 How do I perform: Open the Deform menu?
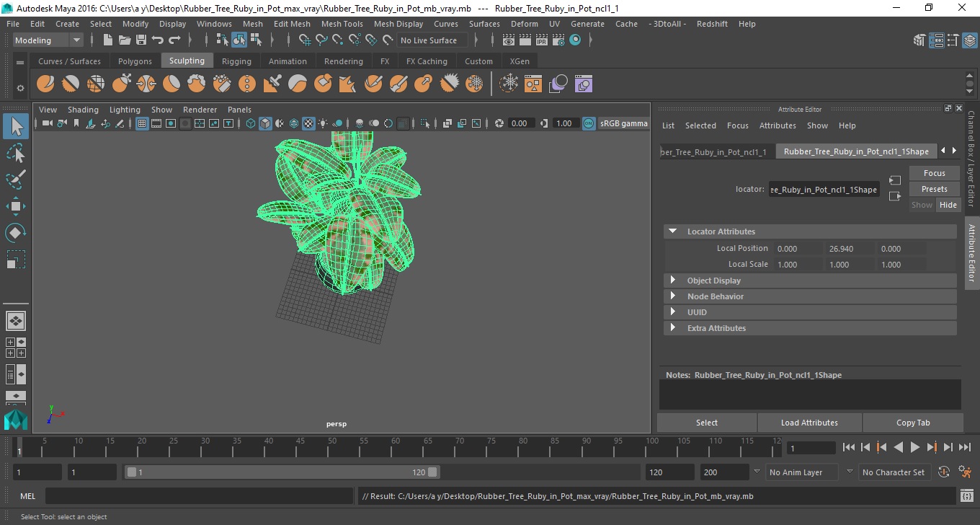524,24
